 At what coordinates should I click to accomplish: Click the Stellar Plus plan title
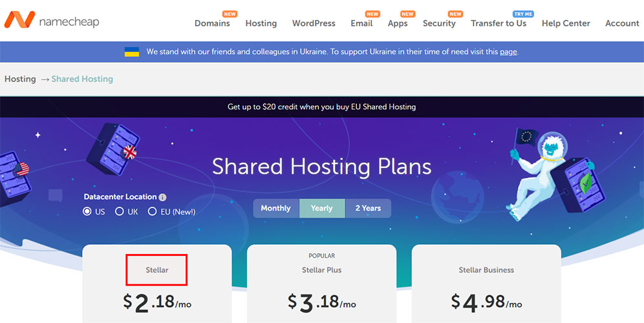(x=322, y=270)
